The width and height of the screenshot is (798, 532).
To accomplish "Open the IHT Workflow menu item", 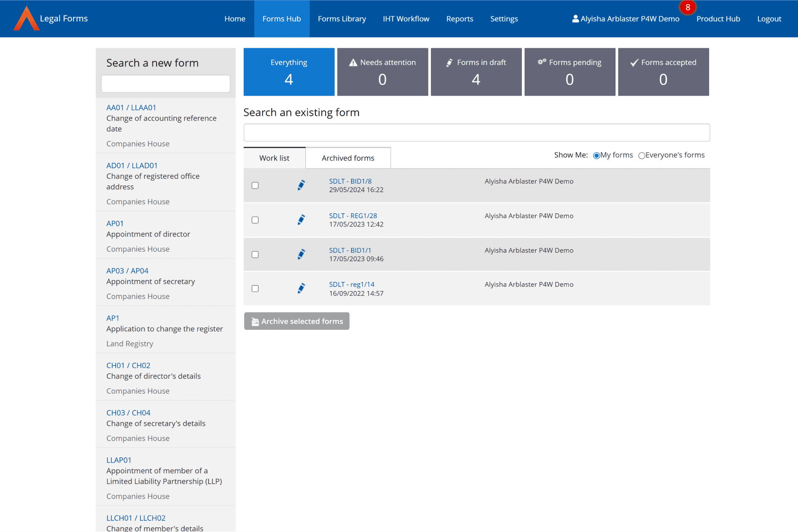I will click(405, 19).
